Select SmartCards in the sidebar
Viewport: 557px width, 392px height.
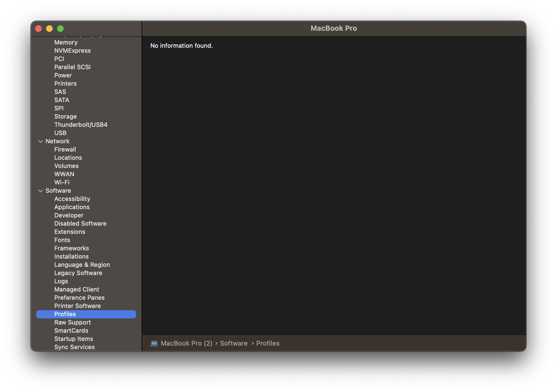71,331
